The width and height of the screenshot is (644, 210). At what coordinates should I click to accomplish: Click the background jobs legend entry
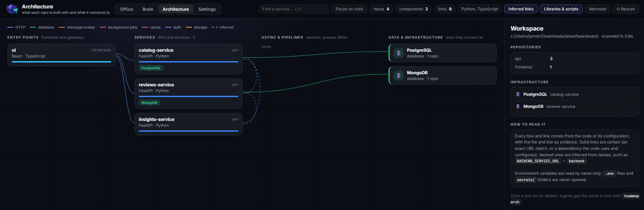[119, 27]
